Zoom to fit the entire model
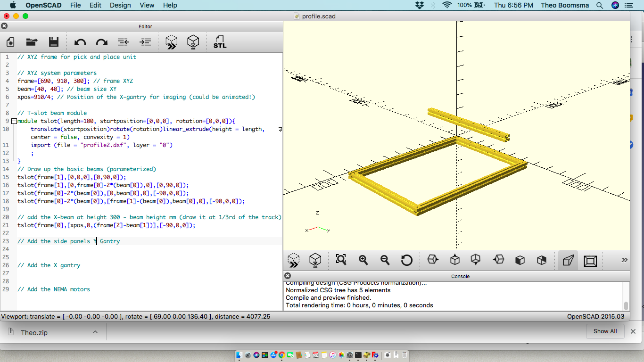Image resolution: width=644 pixels, height=362 pixels. click(340, 260)
